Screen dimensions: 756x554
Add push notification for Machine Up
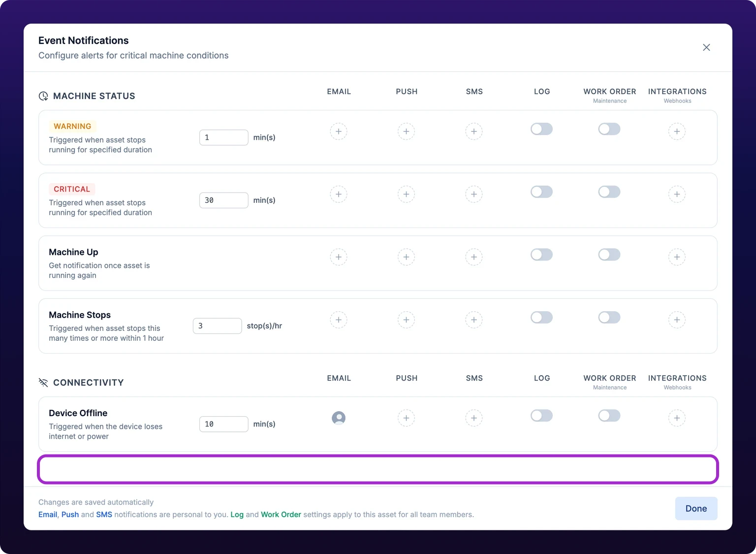pos(406,257)
